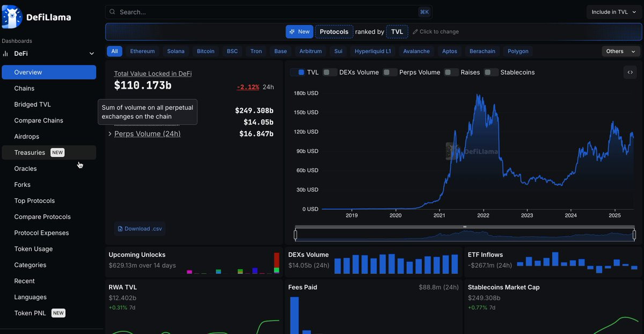644x334 pixels.
Task: Click the DeFi bar chart icon in sidebar
Action: (x=5, y=54)
